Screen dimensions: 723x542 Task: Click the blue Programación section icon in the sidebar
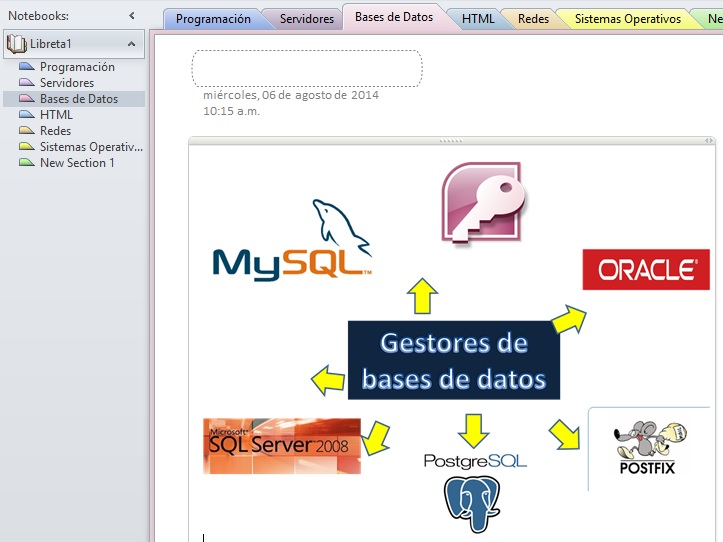(x=27, y=66)
